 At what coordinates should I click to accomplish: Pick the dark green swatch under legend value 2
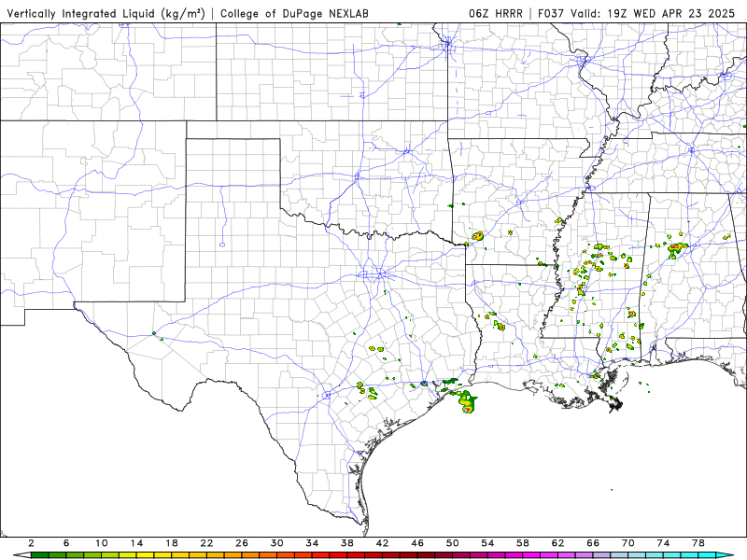[x=39, y=555]
